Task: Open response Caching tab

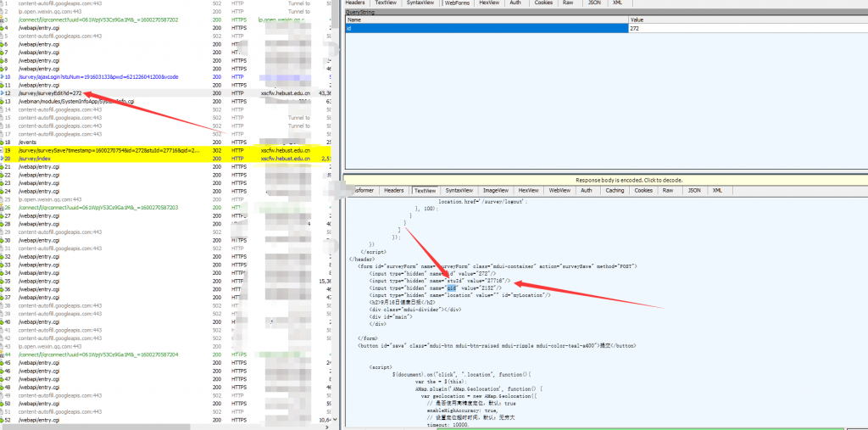Action: 615,191
